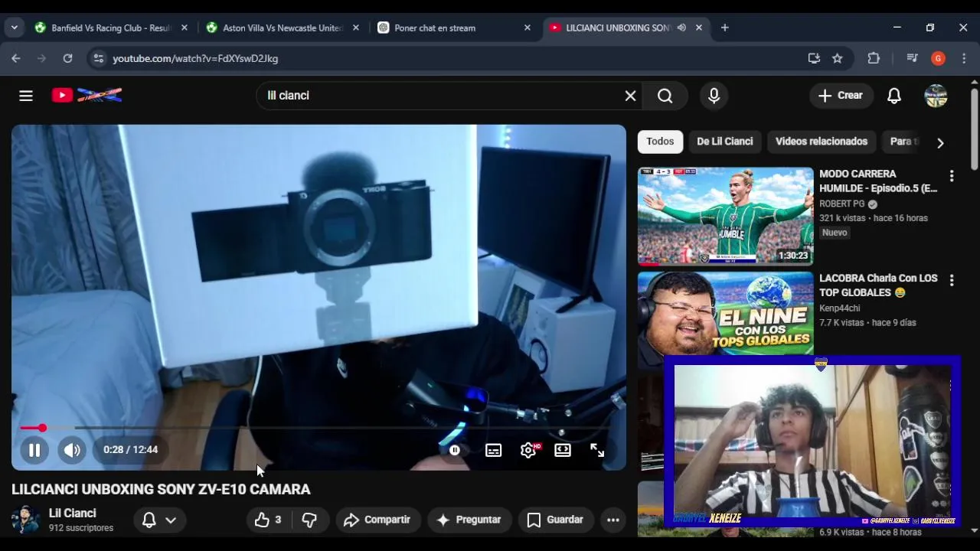Open the Chrome three-dot menu
Image resolution: width=980 pixels, height=551 pixels.
tap(964, 58)
